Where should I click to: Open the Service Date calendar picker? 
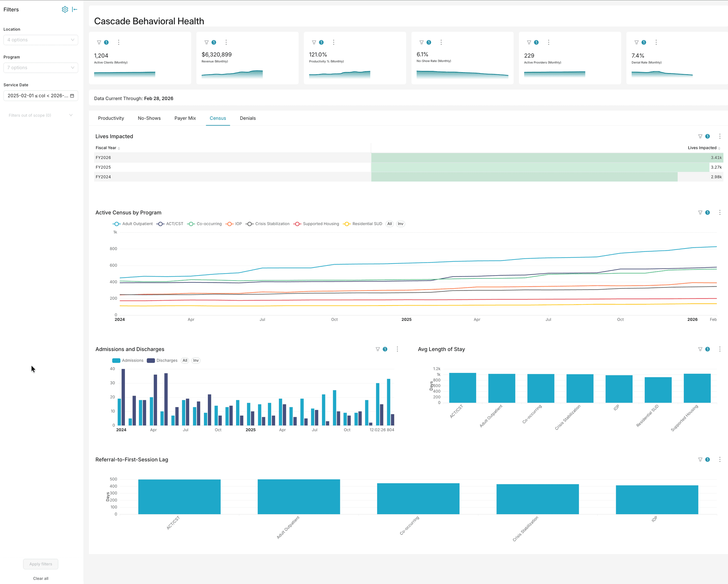tap(72, 96)
